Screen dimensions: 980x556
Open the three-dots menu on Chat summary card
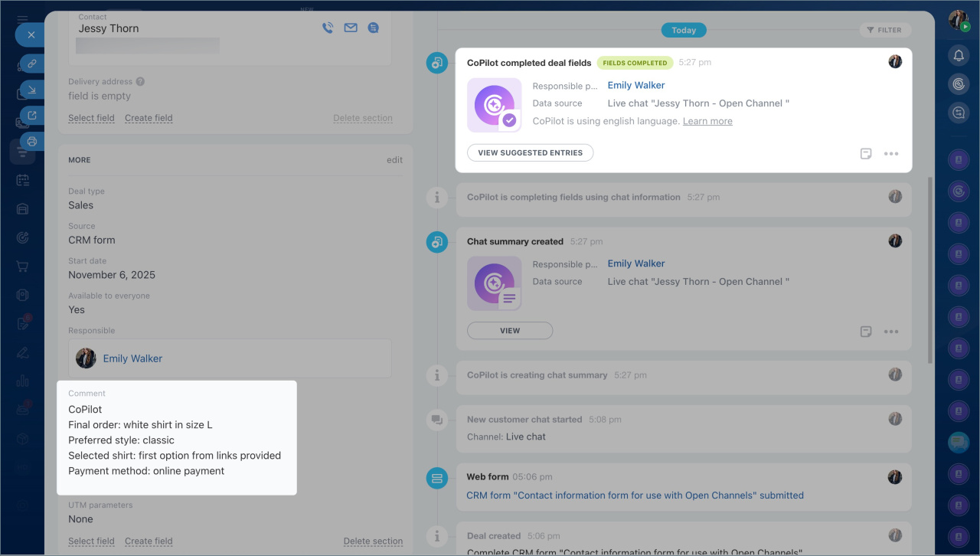click(890, 332)
